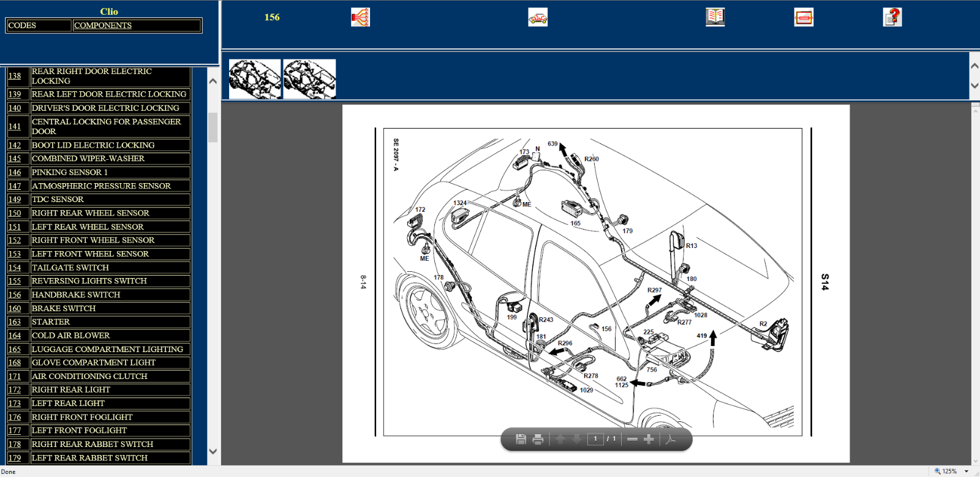
Task: Save the PDF with the floppy disk icon
Action: pyautogui.click(x=521, y=439)
